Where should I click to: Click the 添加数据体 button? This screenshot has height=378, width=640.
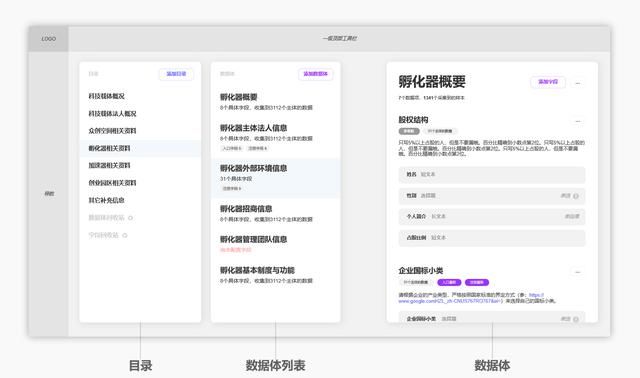click(316, 74)
